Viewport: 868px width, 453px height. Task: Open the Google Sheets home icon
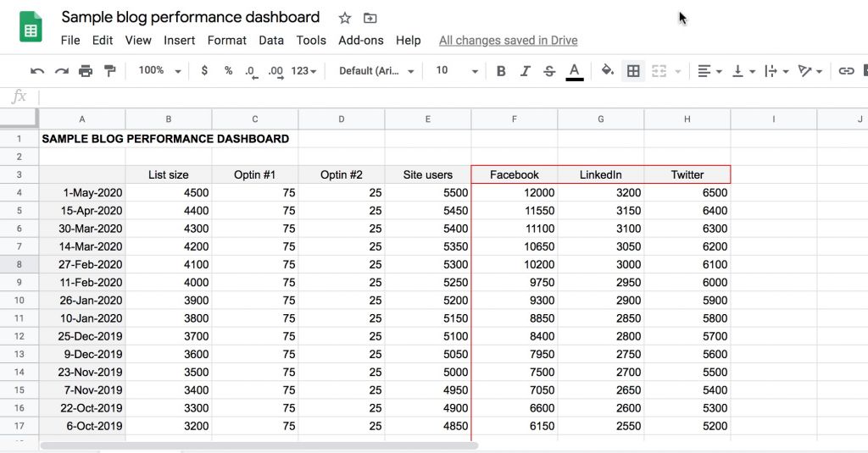point(31,26)
